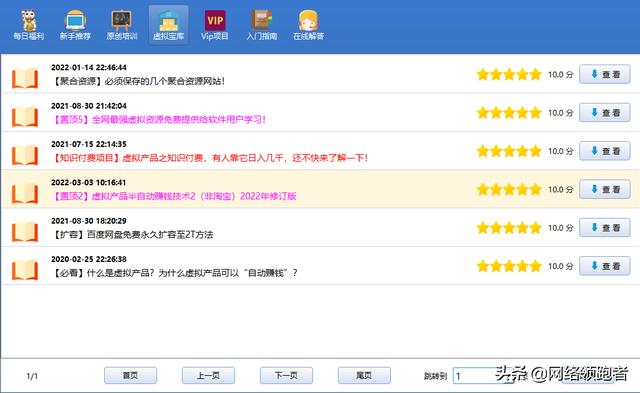Click timestamp 2020-02-25 22:26:38
Image resolution: width=640 pixels, height=393 pixels.
click(x=89, y=259)
